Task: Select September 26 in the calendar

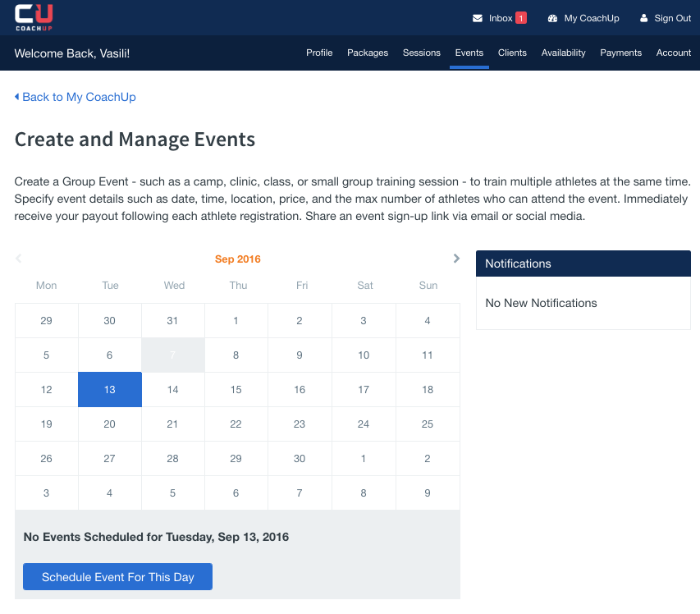Action: tap(47, 458)
